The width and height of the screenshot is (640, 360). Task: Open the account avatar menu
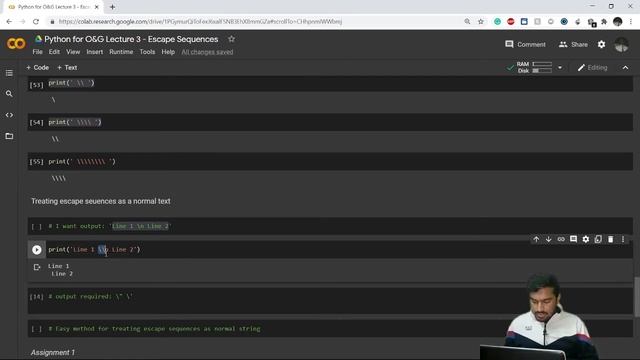click(x=622, y=44)
